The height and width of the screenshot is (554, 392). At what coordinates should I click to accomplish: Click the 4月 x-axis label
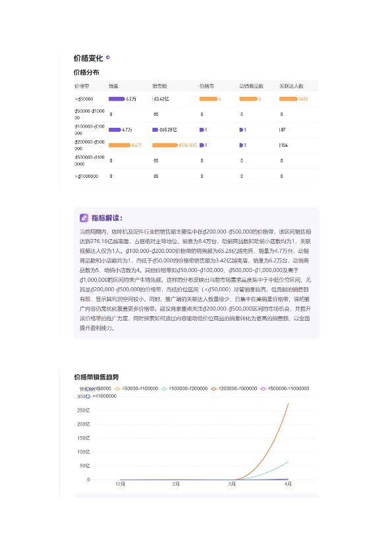tap(288, 484)
